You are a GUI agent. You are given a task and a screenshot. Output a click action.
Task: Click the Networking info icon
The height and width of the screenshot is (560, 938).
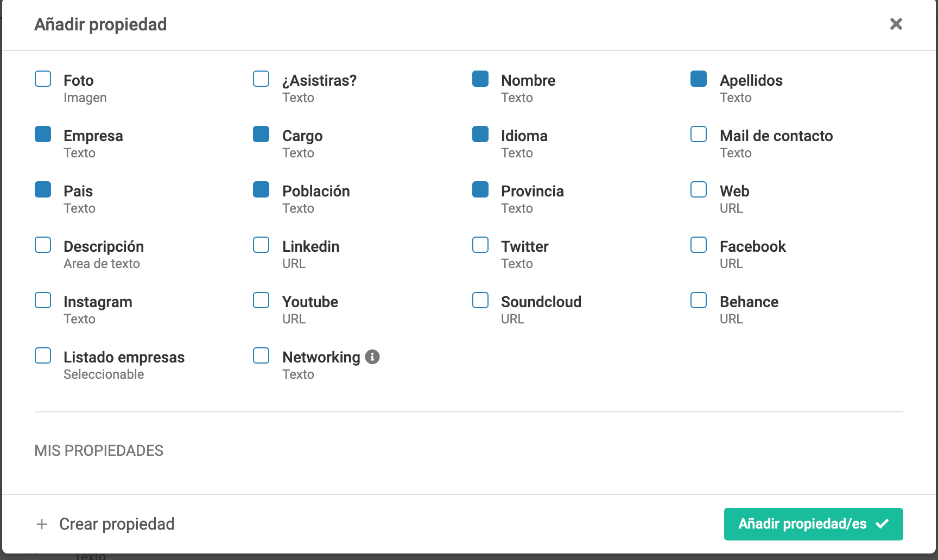pyautogui.click(x=372, y=357)
